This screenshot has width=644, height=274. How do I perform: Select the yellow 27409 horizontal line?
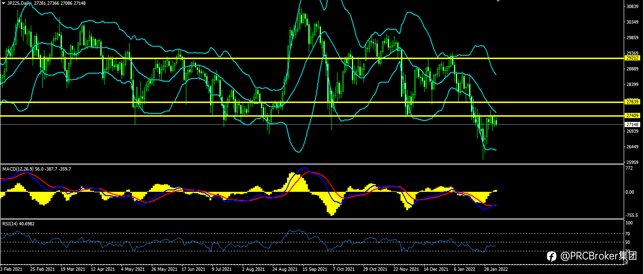pyautogui.click(x=312, y=116)
